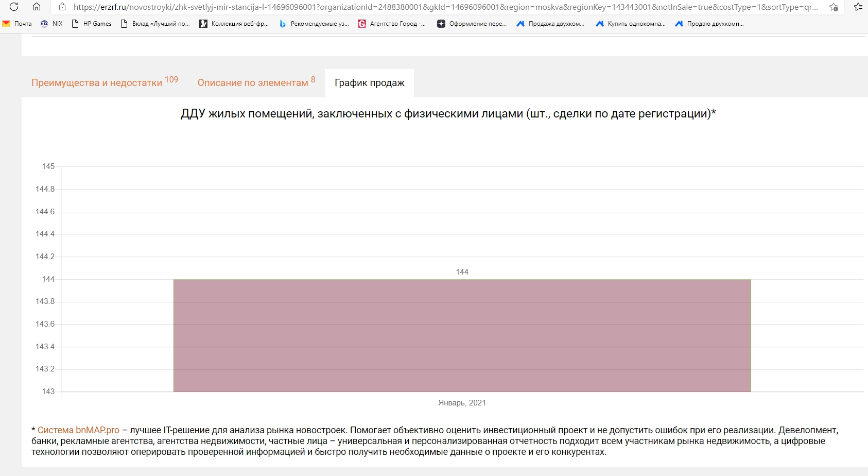868x476 pixels.
Task: Open the Рекомендуемые уз... bookmark
Action: coord(314,24)
